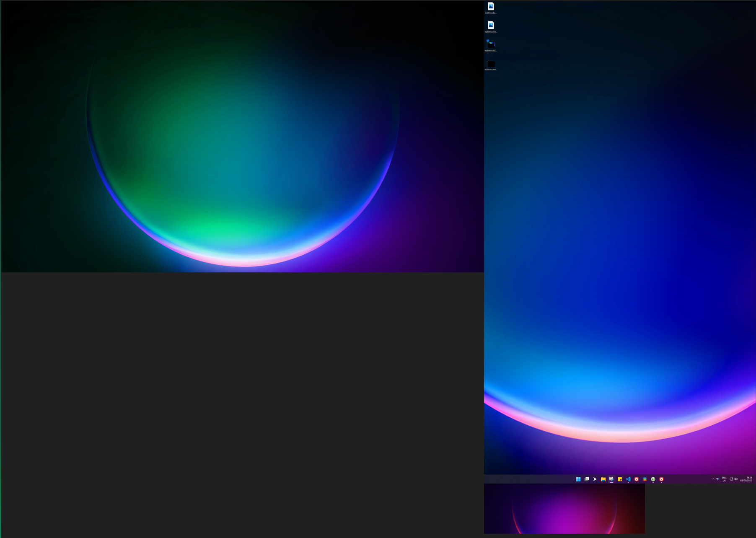This screenshot has height=538, width=756.
Task: Click the blue bird tray icon
Action: [718, 479]
